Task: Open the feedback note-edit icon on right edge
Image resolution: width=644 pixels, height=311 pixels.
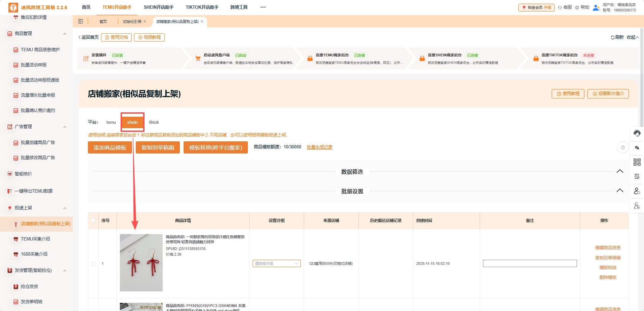Action: (x=637, y=176)
